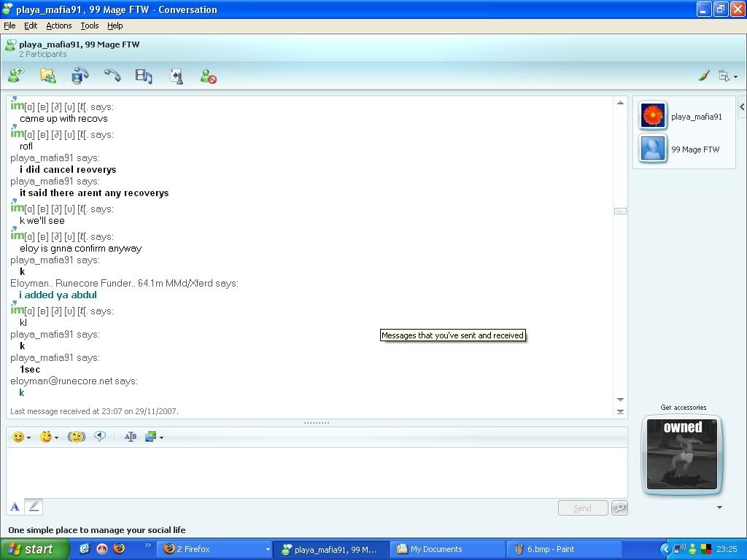Click the phone call icon
The width and height of the screenshot is (747, 560).
click(112, 76)
